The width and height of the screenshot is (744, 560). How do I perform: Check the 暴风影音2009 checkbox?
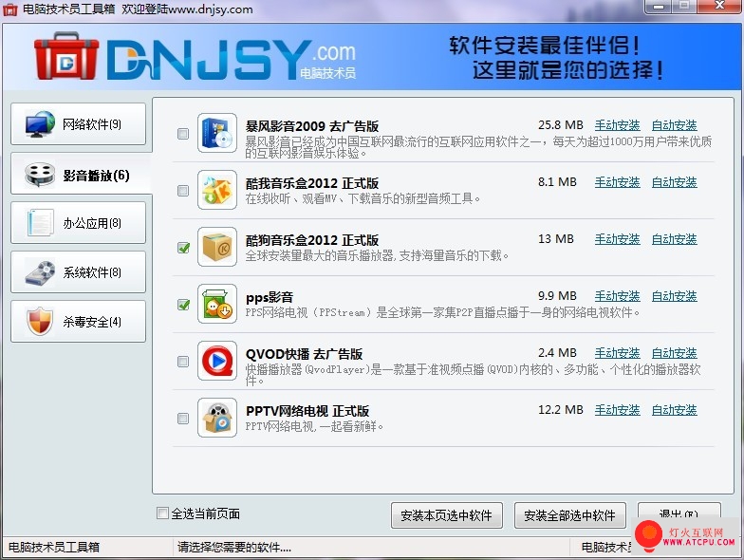coord(183,134)
